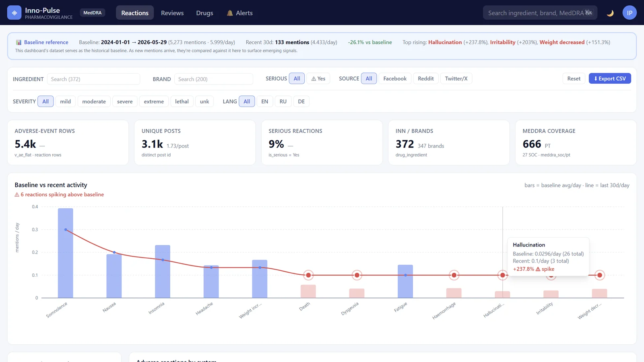Filter source to Twitter/X

tap(456, 78)
